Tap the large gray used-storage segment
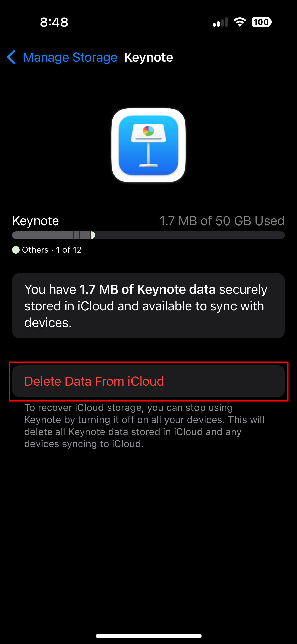Screen dimensions: 297x644 click(43, 235)
